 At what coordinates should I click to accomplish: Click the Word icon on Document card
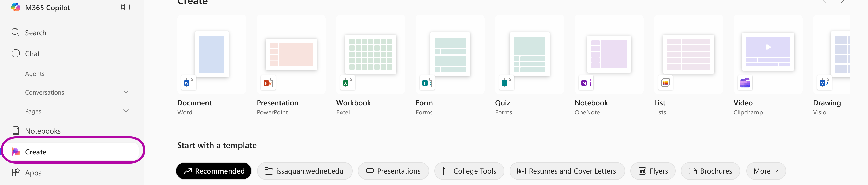(188, 83)
